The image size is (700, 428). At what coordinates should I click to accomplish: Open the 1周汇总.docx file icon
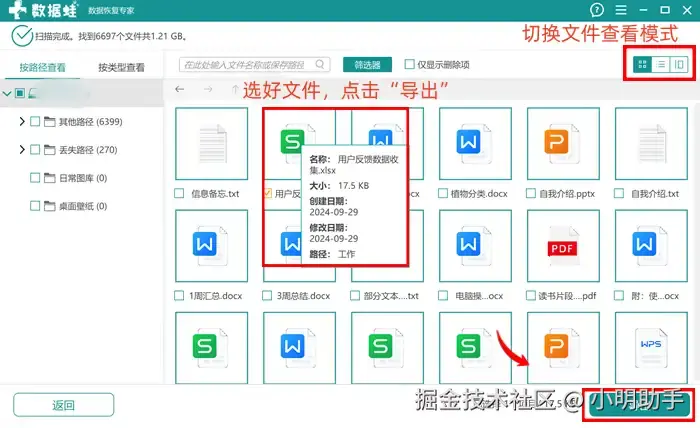pos(212,246)
